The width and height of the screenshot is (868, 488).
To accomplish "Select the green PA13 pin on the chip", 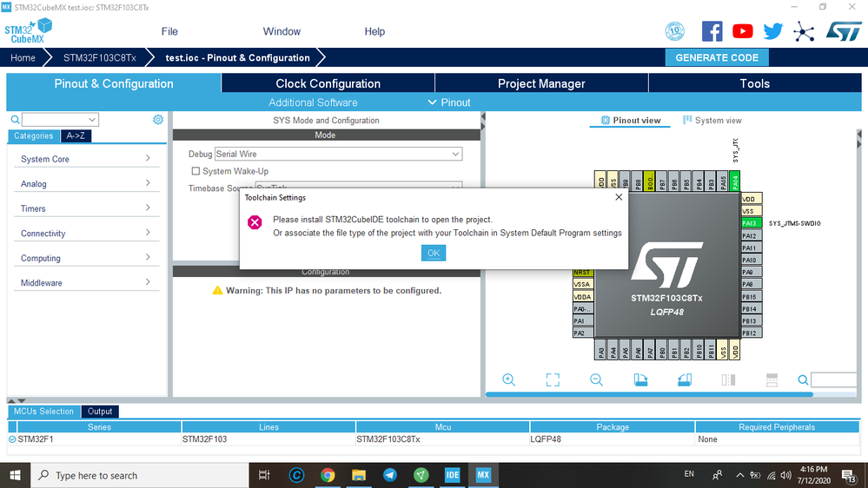I will click(752, 223).
